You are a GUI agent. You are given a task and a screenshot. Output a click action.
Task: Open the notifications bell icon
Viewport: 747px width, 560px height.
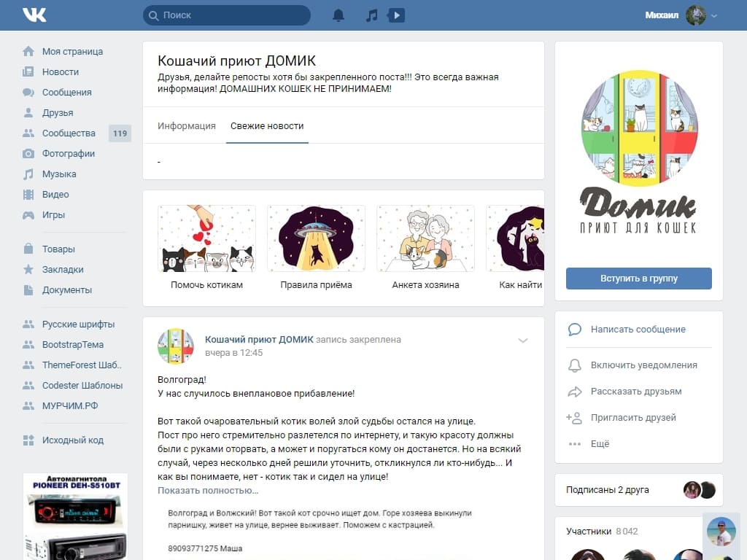[338, 15]
